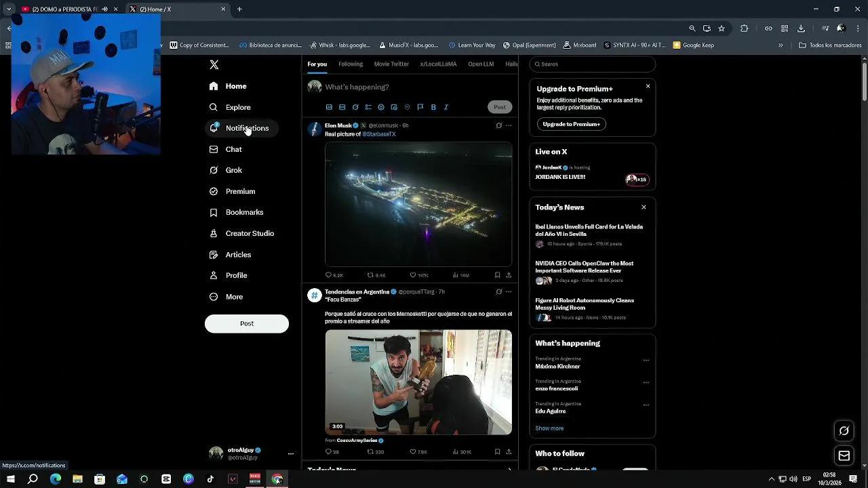868x488 pixels.
Task: Switch to the Open LLM tab
Action: tap(480, 64)
